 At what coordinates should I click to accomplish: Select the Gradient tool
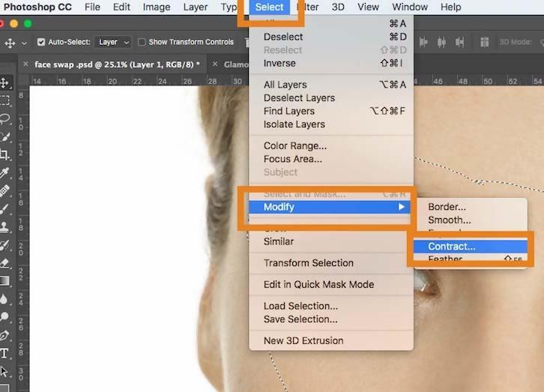point(4,280)
